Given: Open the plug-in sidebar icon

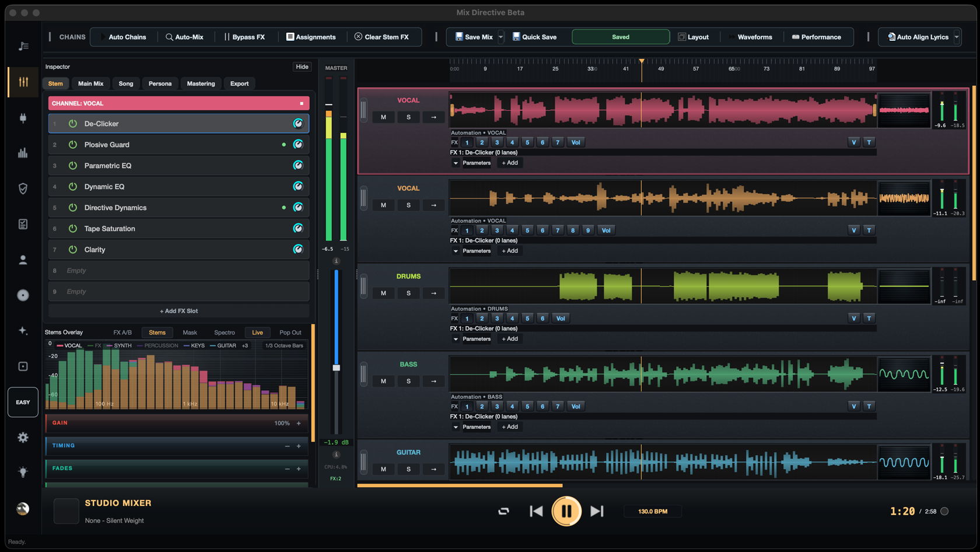Looking at the screenshot, I should tap(23, 118).
